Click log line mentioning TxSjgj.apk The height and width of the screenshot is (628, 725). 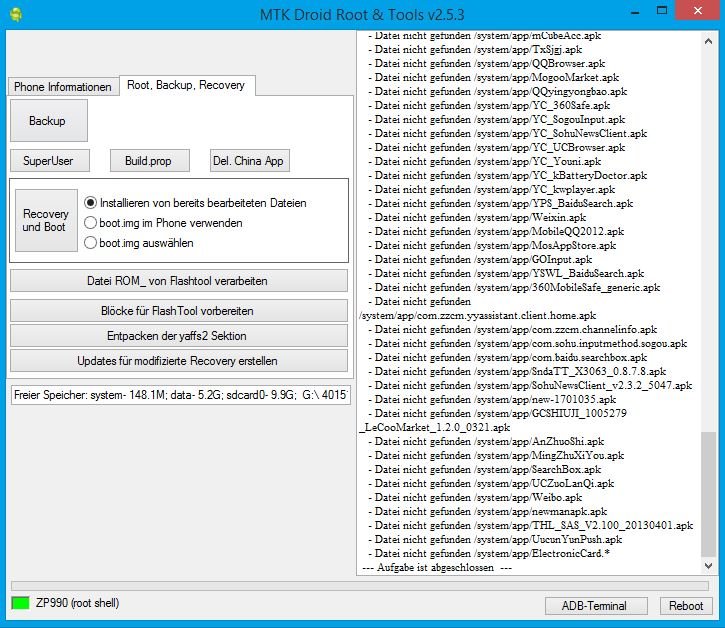point(475,49)
